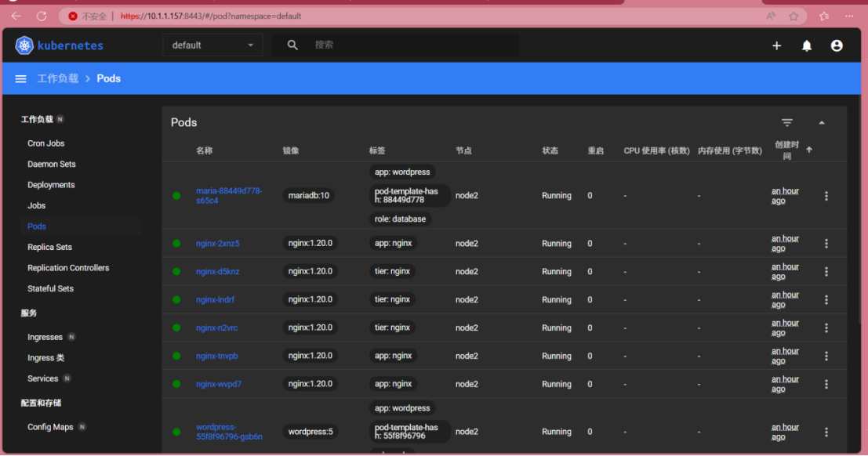Click the read aloud icon in address bar
The height and width of the screenshot is (456, 868).
point(771,16)
